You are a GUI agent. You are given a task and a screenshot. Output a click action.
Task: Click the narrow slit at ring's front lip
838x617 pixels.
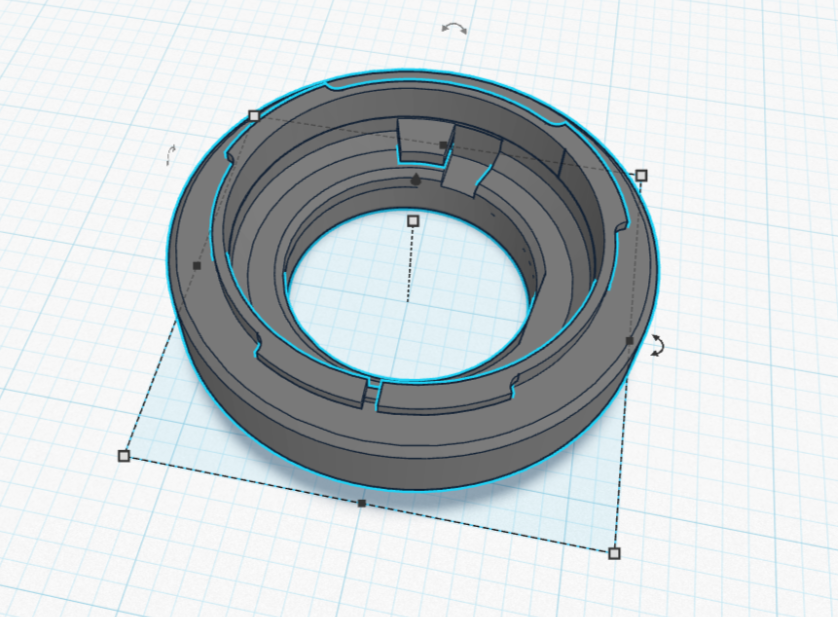click(373, 394)
